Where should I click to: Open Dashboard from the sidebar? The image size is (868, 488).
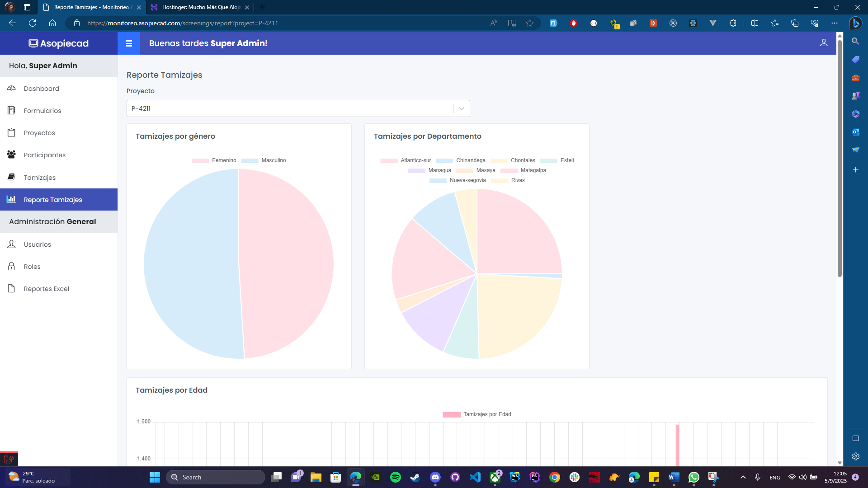41,89
